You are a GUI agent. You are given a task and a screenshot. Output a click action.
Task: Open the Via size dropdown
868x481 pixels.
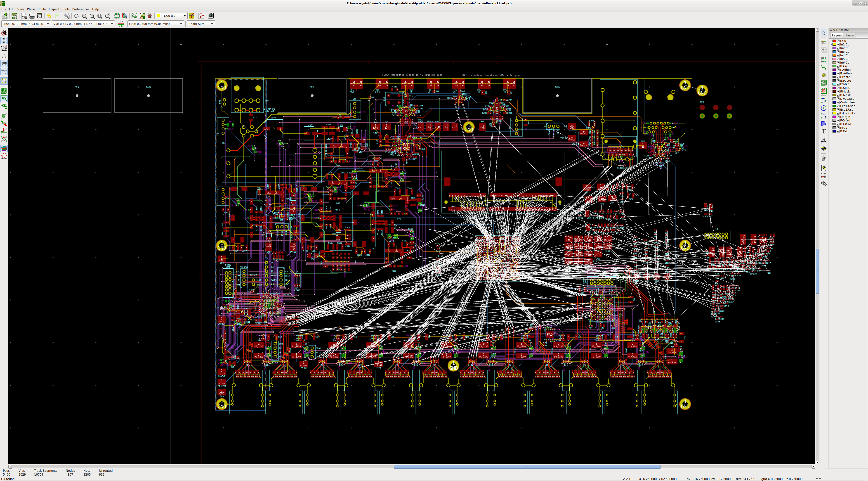pos(83,24)
